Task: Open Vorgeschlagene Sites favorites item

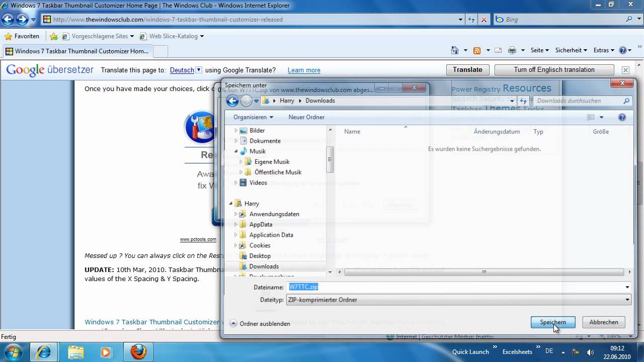Action: [x=98, y=36]
